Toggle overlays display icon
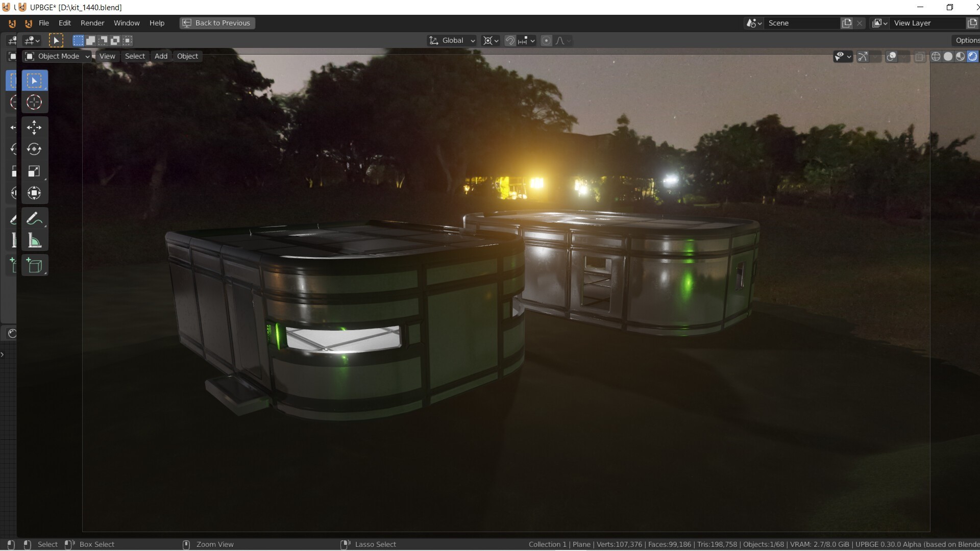The height and width of the screenshot is (551, 980). (x=891, y=56)
